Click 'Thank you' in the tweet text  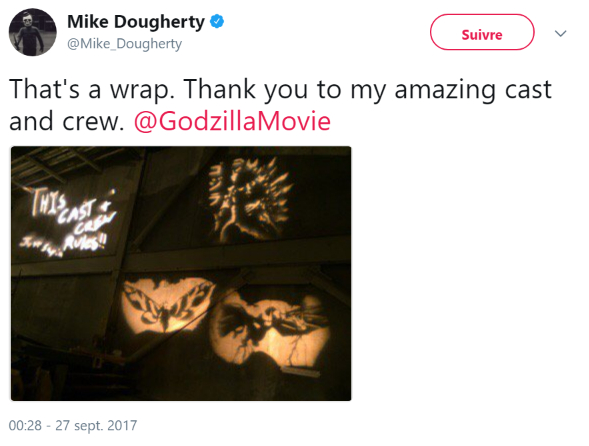(245, 89)
